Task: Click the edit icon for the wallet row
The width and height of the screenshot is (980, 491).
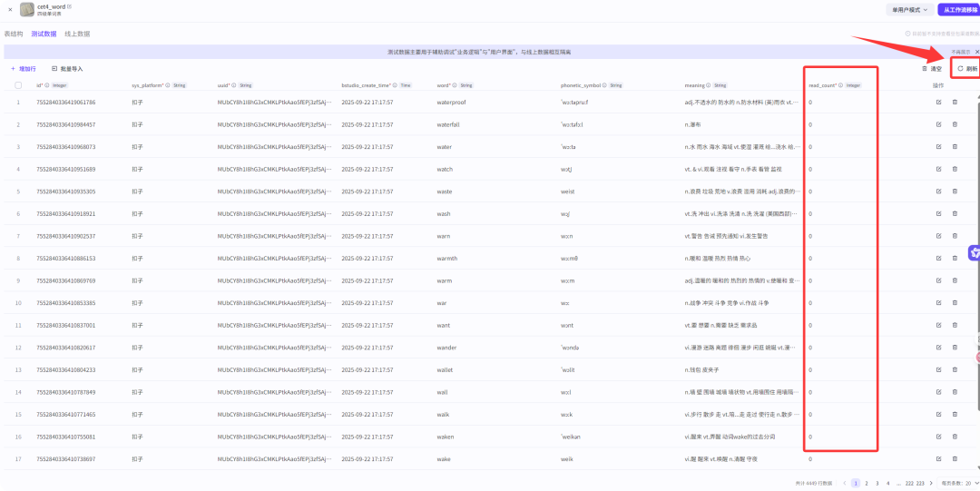Action: 938,370
